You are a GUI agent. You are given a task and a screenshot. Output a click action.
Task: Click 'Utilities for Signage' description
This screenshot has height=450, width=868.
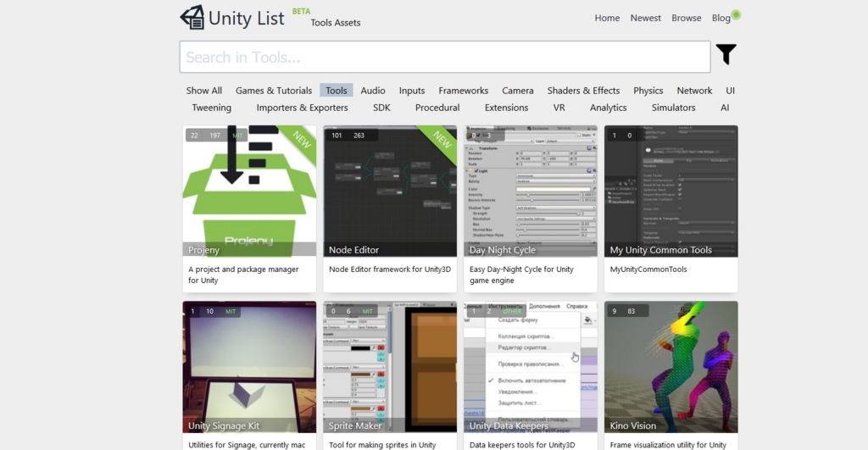[247, 445]
